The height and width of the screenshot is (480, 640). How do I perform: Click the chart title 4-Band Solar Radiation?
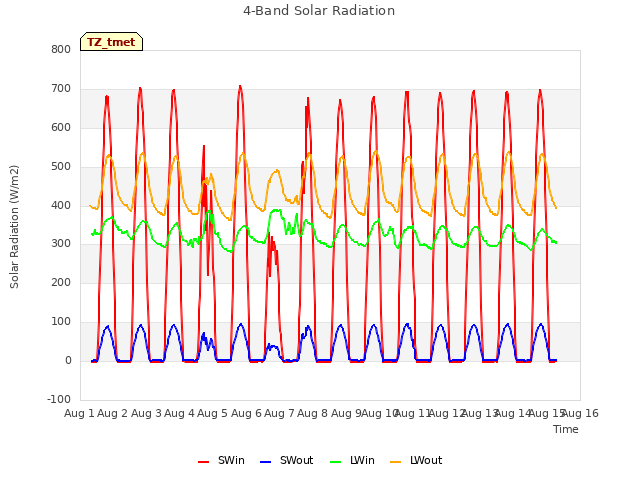click(x=319, y=11)
